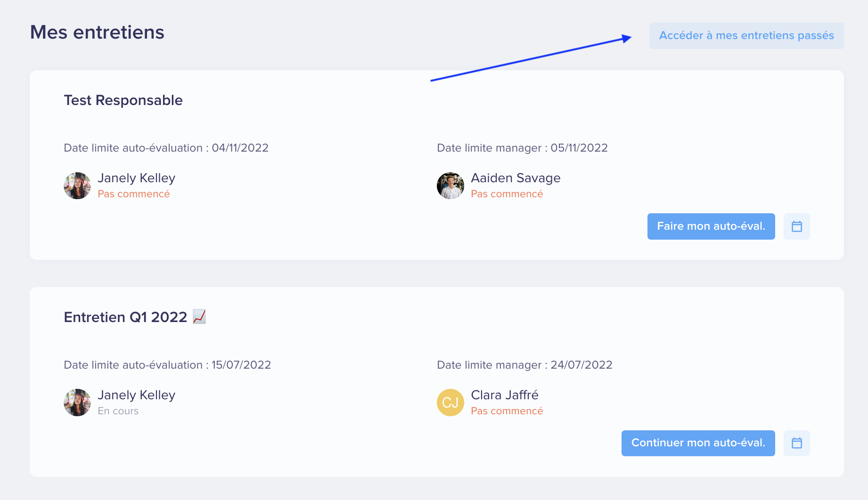Click the name Clara Jaffré
868x500 pixels.
[505, 395]
